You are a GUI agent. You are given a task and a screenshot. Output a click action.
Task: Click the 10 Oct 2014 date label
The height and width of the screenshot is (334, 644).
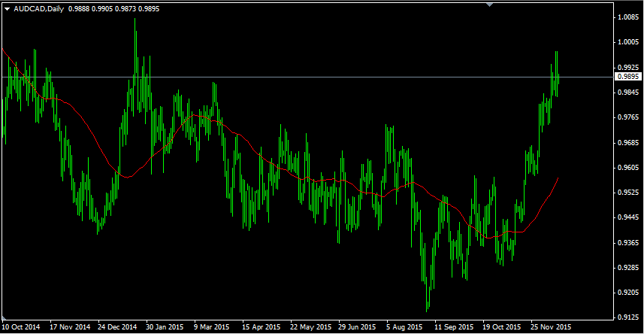23,327
